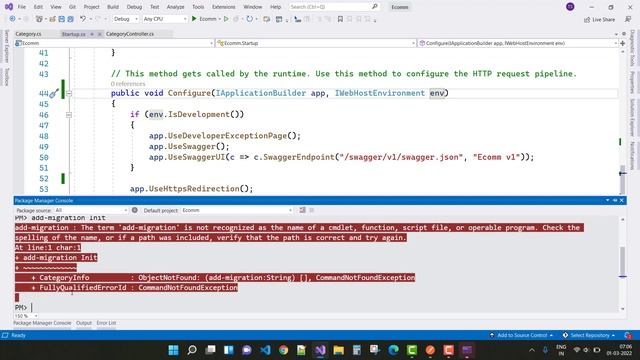Switch to the Error List tab

point(106,323)
